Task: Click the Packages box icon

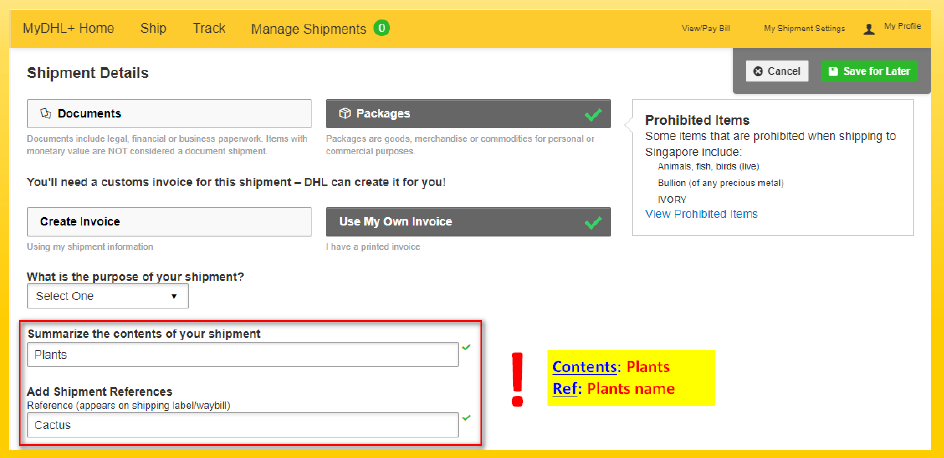Action: tap(344, 113)
